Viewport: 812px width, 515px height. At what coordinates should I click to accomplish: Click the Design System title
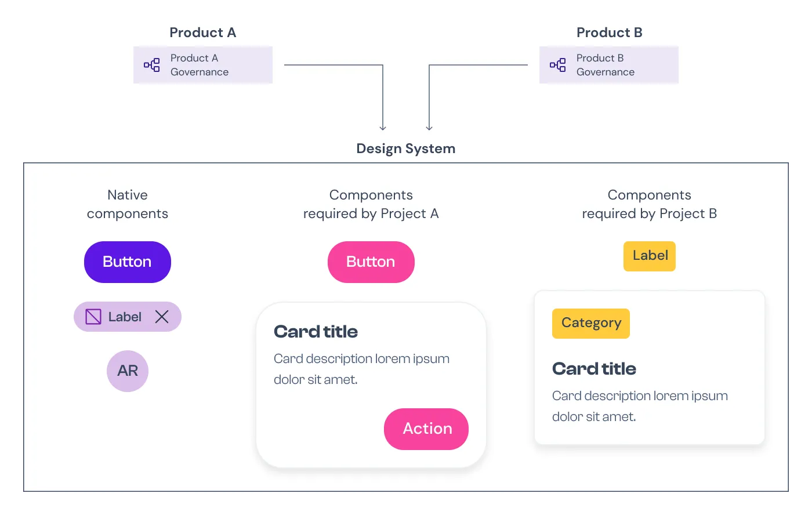tap(406, 149)
